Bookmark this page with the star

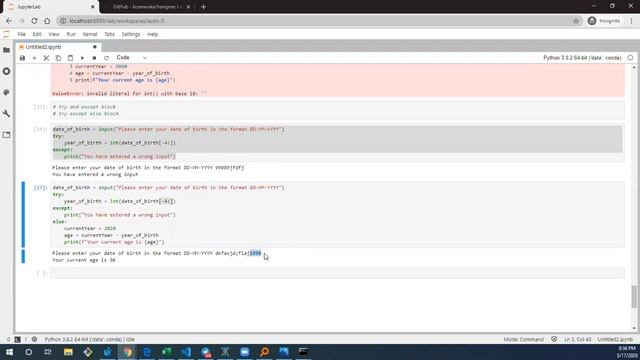click(576, 21)
